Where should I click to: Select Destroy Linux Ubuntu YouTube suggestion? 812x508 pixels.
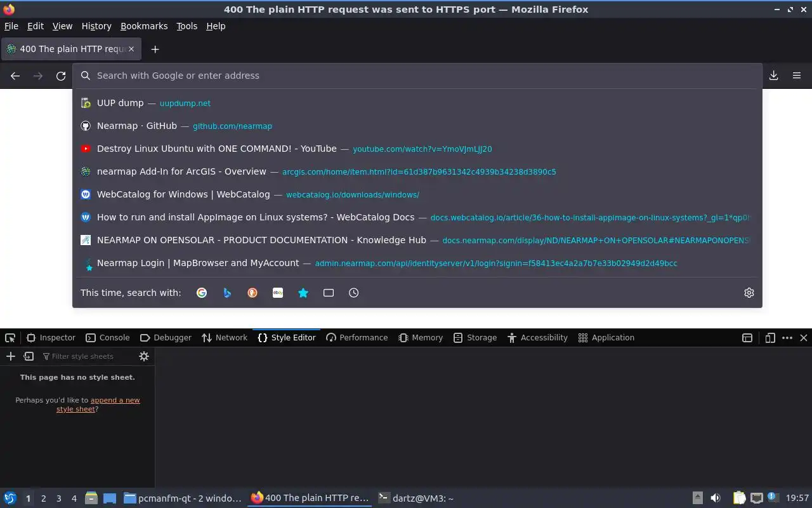(417, 149)
